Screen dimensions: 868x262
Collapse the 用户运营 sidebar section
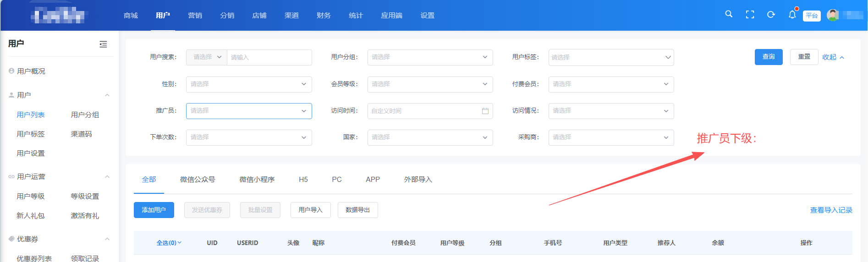tap(107, 177)
